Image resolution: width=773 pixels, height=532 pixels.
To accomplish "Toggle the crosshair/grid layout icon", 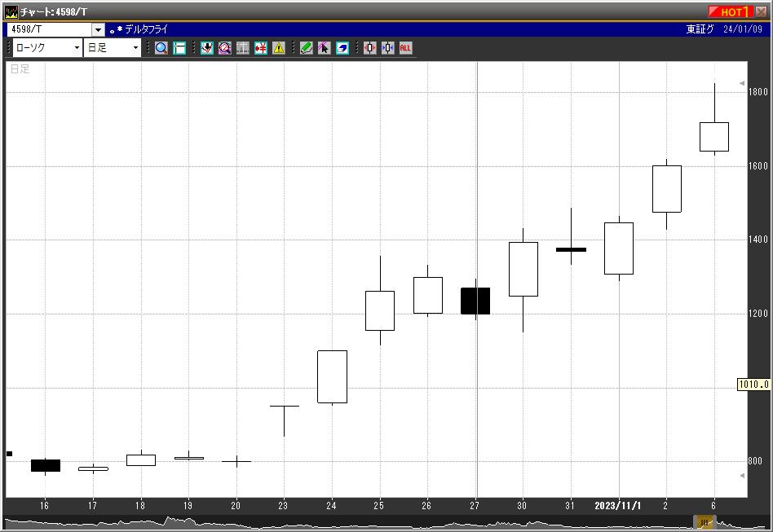I will point(179,48).
